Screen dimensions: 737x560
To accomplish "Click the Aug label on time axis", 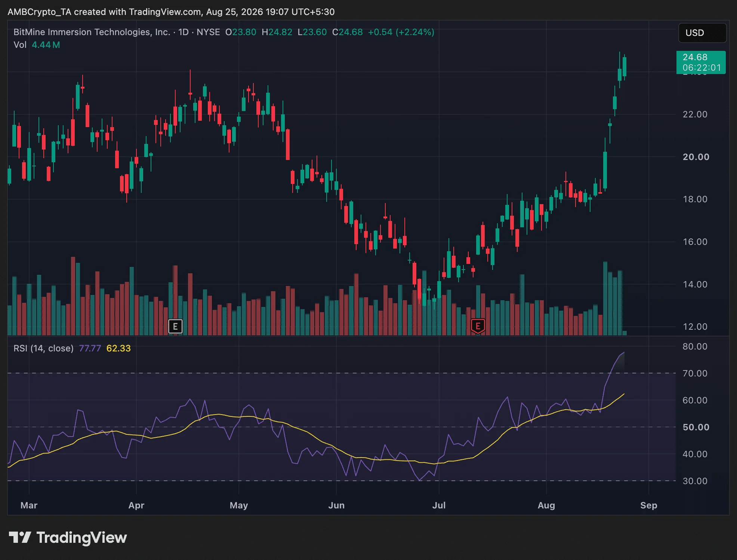I will pos(546,505).
